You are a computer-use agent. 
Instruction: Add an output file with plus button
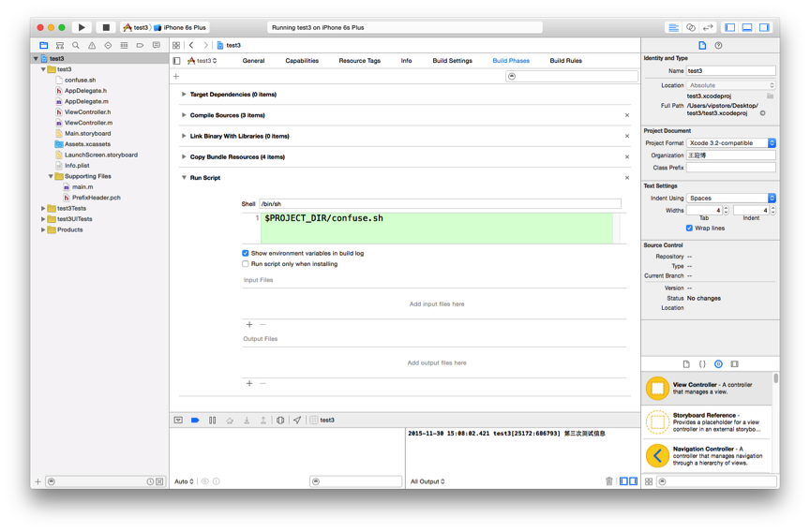point(249,383)
